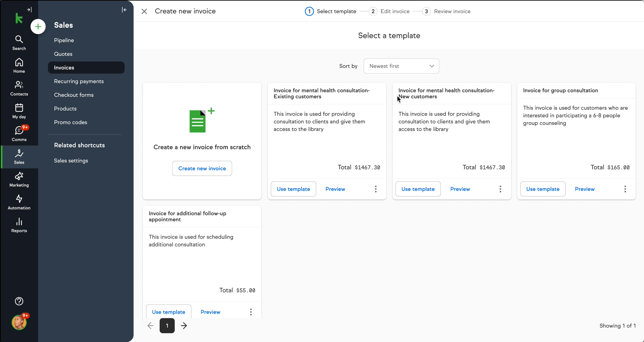The image size is (644, 342).
Task: Open Products in the Sales menu
Action: tap(65, 109)
